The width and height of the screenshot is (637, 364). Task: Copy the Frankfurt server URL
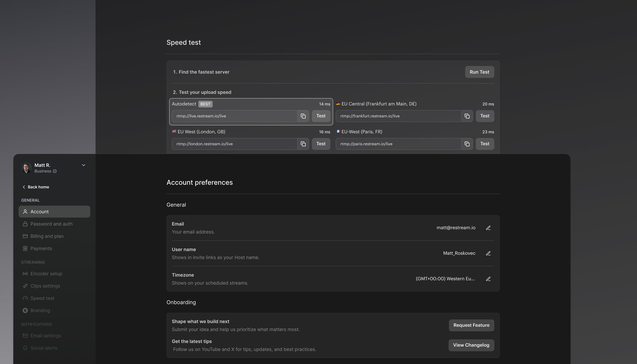coord(467,116)
